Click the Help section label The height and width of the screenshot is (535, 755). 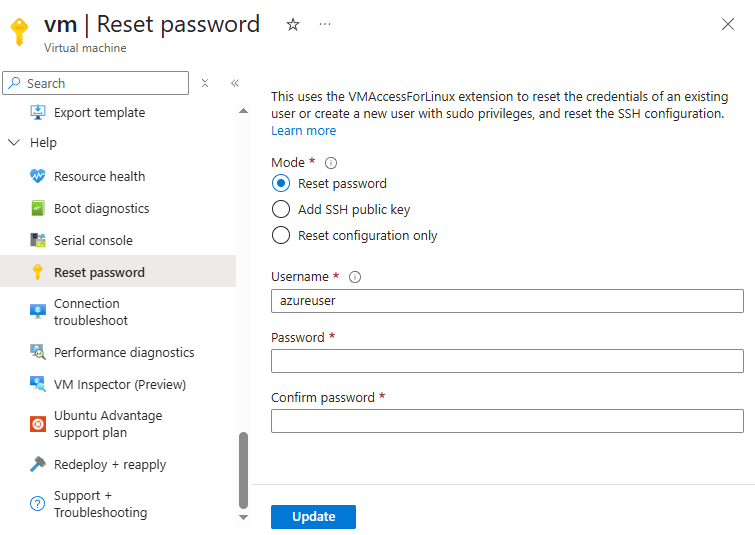pos(43,143)
